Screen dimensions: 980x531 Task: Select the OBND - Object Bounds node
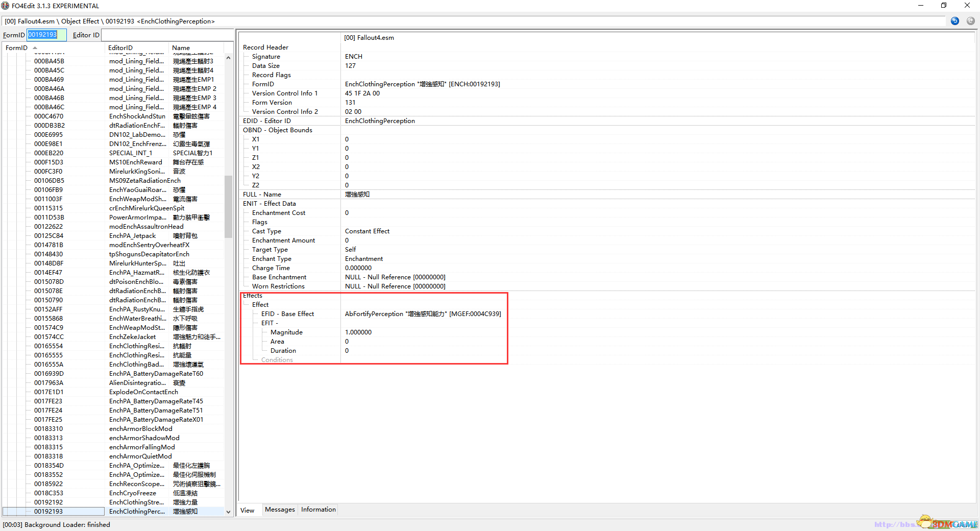(x=277, y=130)
